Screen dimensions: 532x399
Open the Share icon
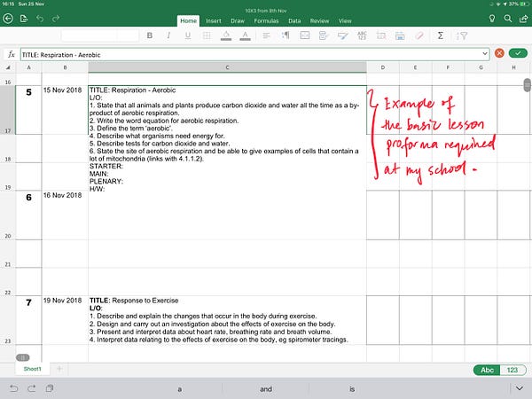524,19
